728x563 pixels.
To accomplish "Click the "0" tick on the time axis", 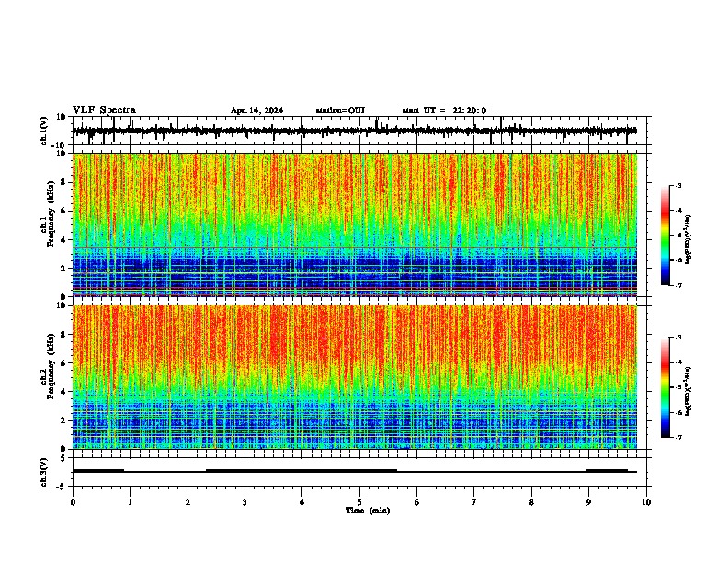I will coord(73,502).
